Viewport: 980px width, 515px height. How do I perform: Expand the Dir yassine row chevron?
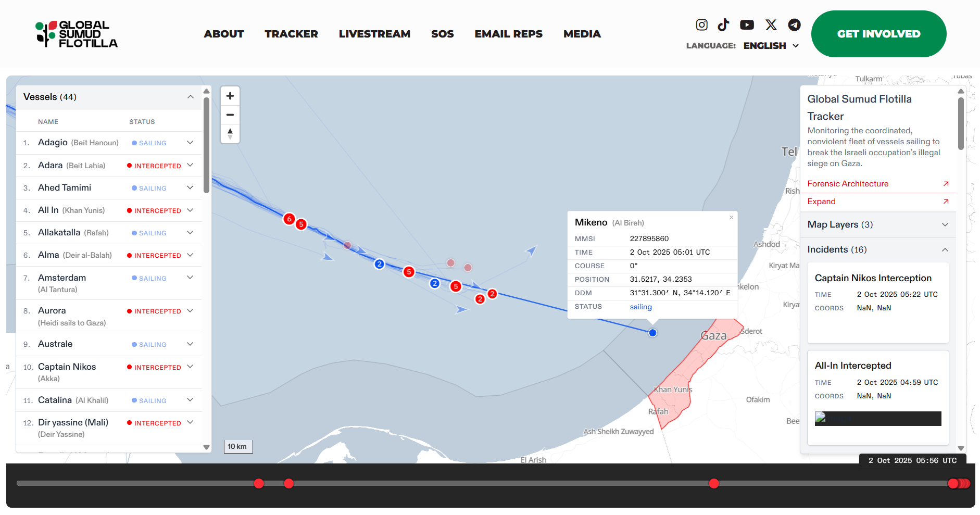(190, 422)
